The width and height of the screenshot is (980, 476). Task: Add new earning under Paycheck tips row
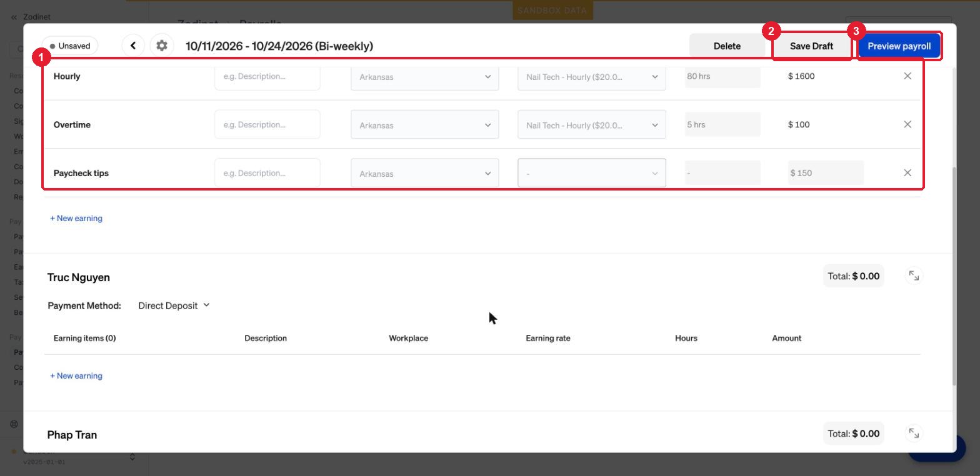[x=76, y=218]
